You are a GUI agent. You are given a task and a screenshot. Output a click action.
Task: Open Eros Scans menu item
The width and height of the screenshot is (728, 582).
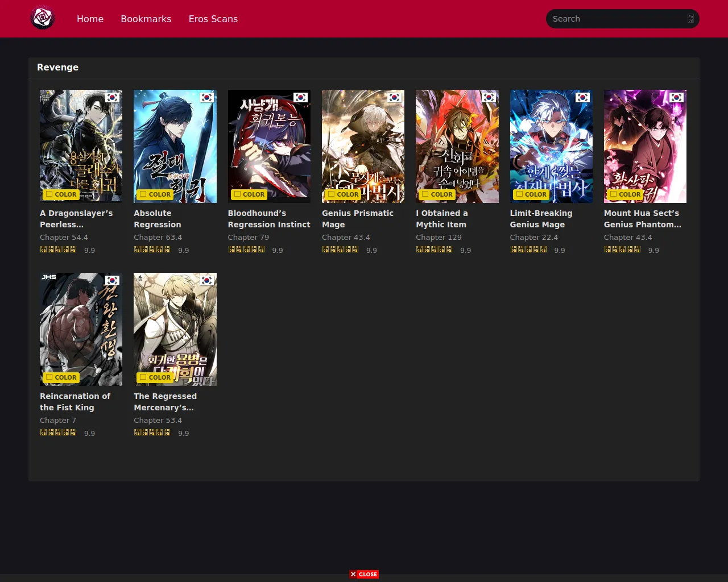click(x=213, y=19)
